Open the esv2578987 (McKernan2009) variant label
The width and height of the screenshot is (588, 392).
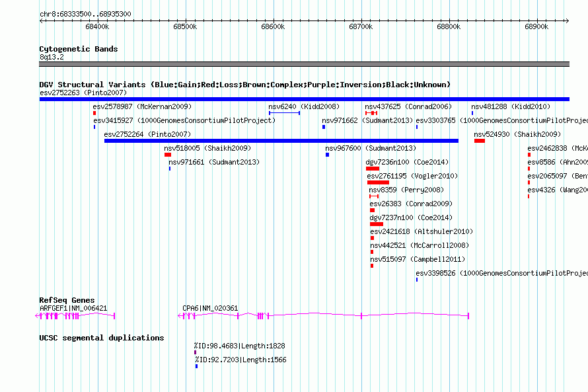(142, 106)
